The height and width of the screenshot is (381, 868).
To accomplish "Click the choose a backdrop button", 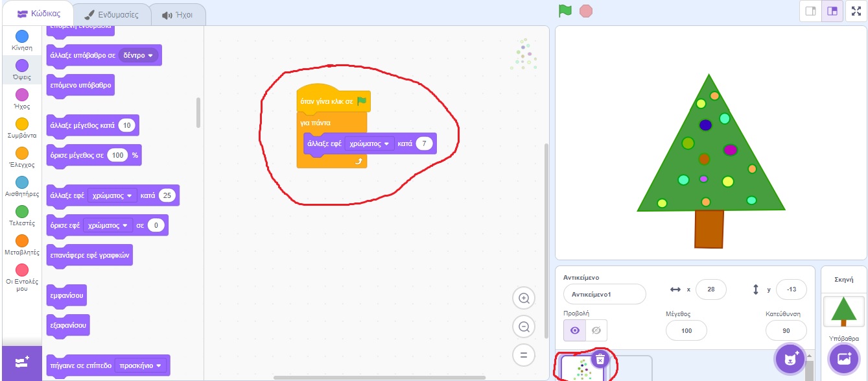I will [x=843, y=359].
